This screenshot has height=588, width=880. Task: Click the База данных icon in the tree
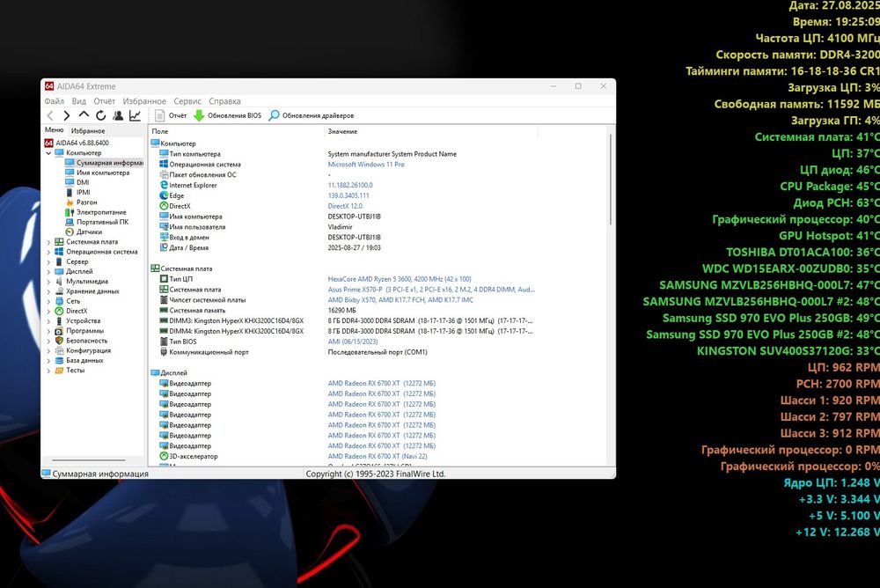coord(59,361)
